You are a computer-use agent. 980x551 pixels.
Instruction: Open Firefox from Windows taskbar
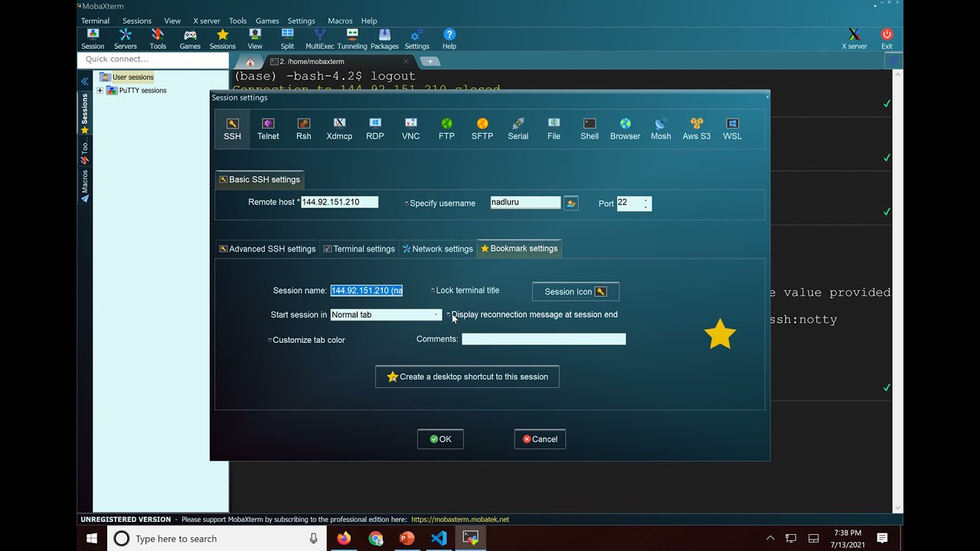click(344, 539)
